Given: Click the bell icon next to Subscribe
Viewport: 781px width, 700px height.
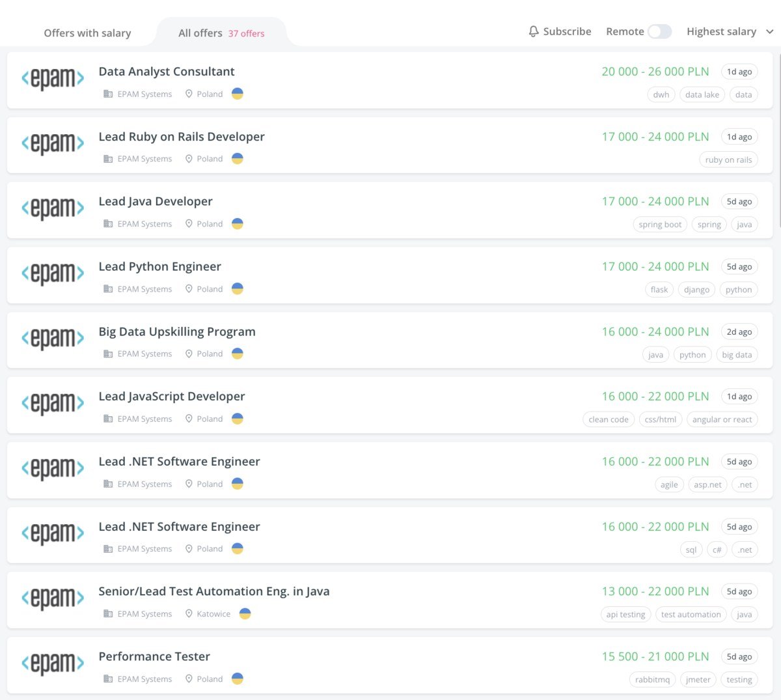Looking at the screenshot, I should [x=534, y=31].
